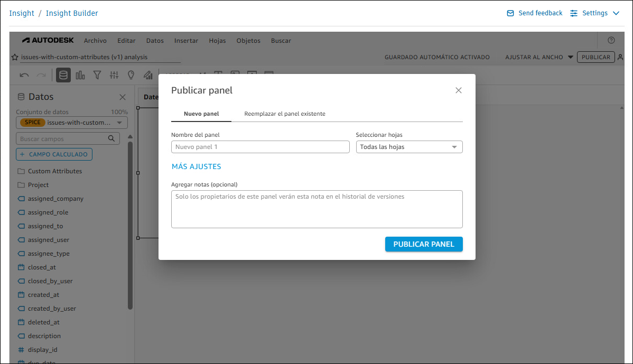
Task: Open the filter funnel icon
Action: click(97, 74)
